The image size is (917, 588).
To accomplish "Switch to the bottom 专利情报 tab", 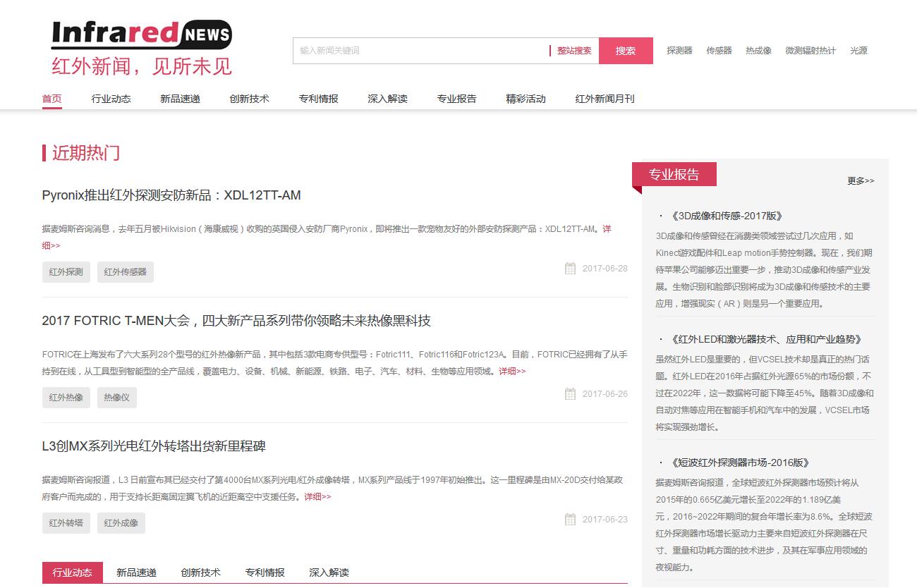I will click(x=265, y=572).
